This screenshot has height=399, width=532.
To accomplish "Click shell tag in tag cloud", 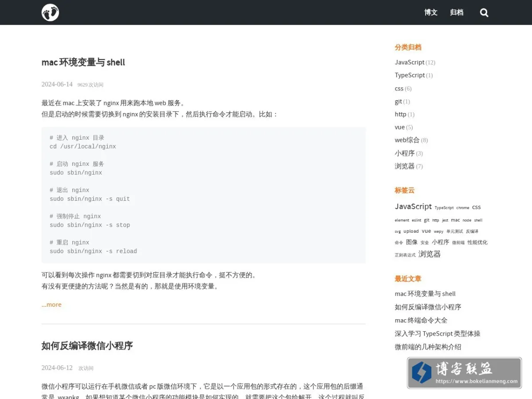I will click(478, 220).
